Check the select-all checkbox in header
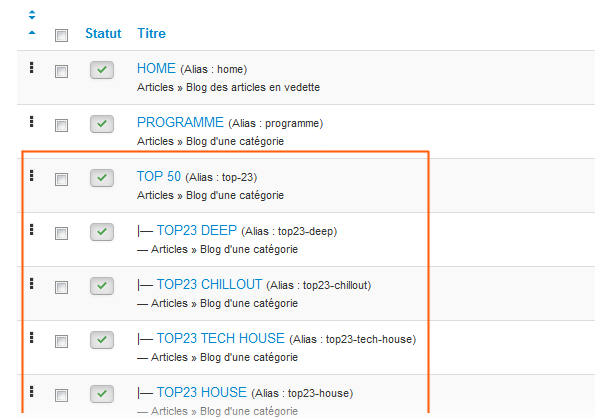 (x=61, y=35)
